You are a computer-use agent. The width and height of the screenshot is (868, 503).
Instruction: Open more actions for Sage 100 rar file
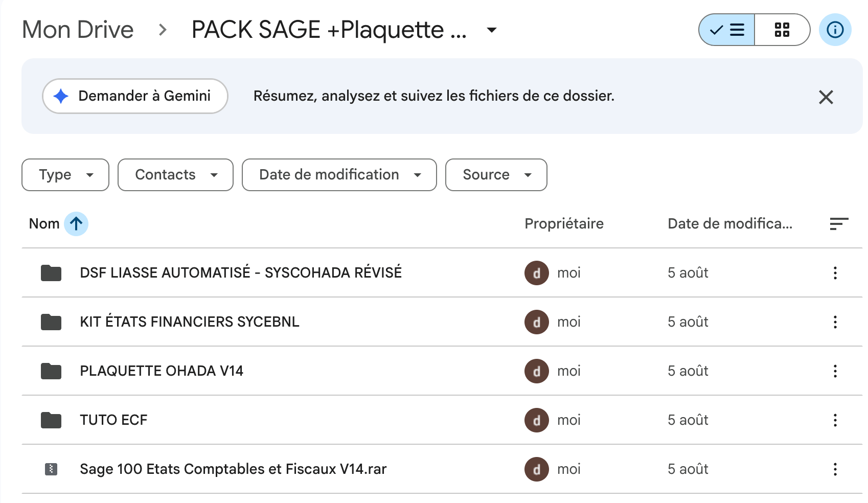coord(835,469)
